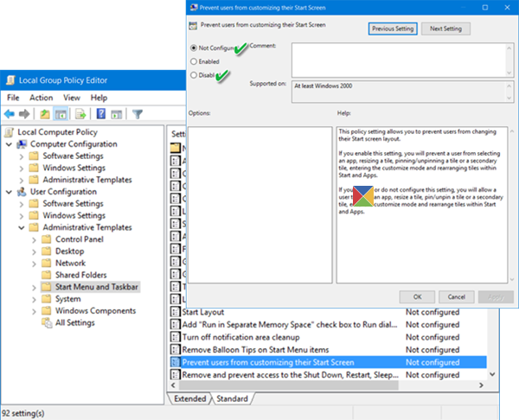
Task: Select the Not Configured radio button
Action: (194, 48)
